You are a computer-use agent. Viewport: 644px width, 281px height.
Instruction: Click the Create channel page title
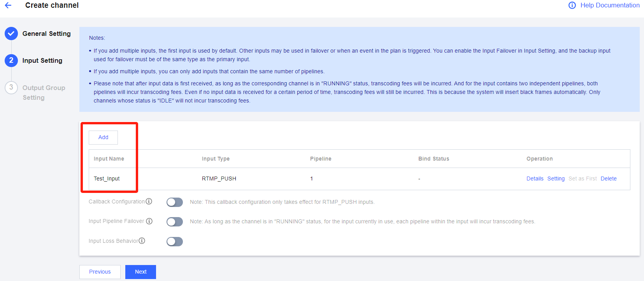coord(52,5)
